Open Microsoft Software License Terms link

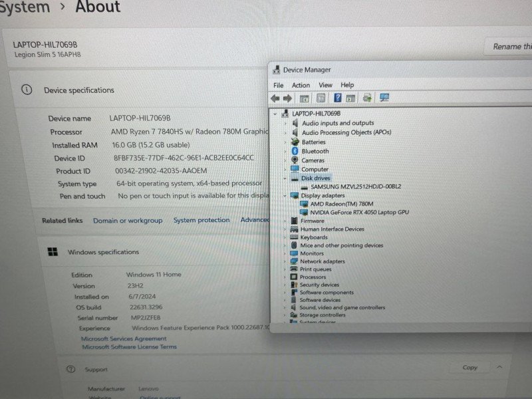coord(129,346)
